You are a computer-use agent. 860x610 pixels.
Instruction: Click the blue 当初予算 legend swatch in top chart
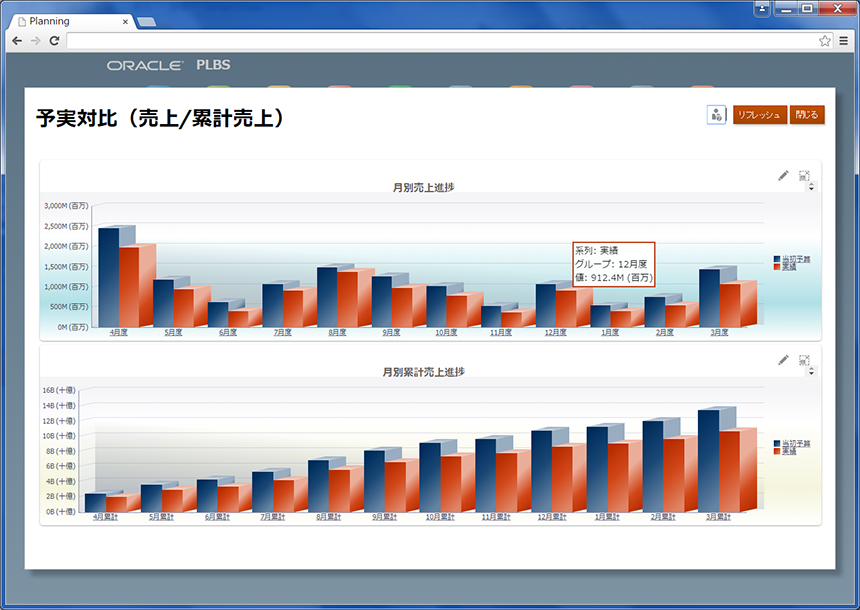tap(777, 259)
